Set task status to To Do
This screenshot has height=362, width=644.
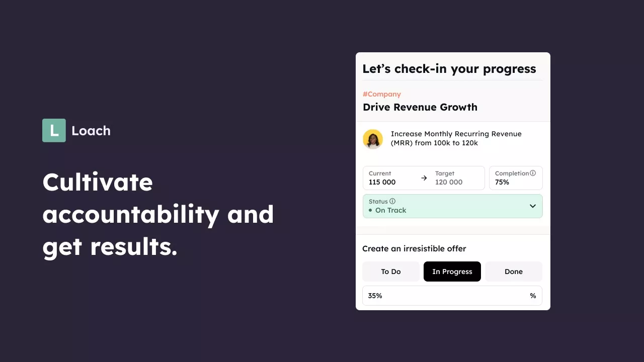coord(391,271)
